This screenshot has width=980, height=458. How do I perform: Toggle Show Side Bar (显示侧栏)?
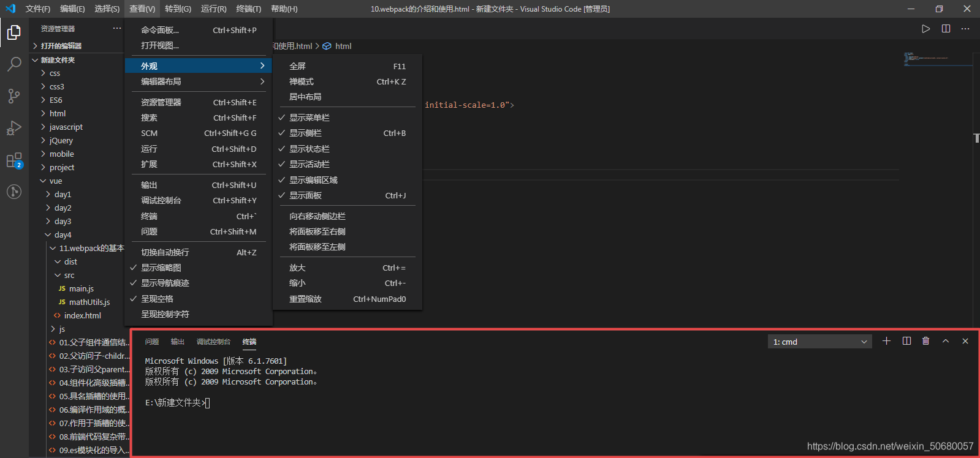coord(348,133)
